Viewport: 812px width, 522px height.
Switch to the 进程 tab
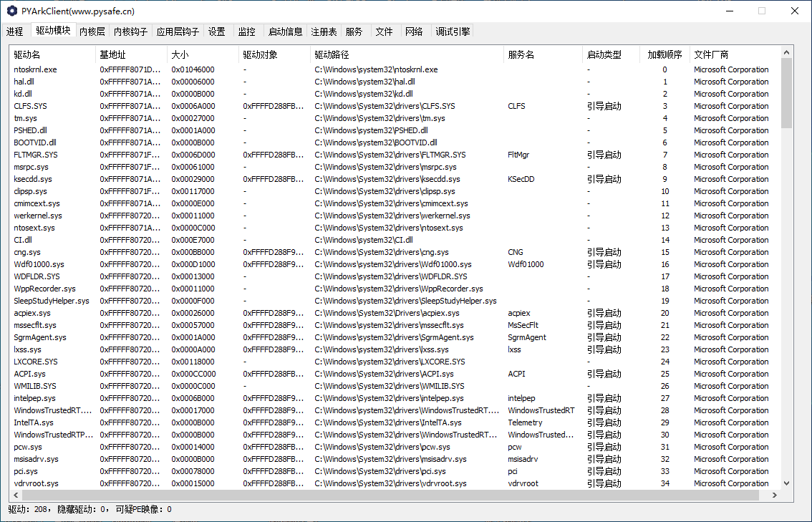tap(14, 32)
